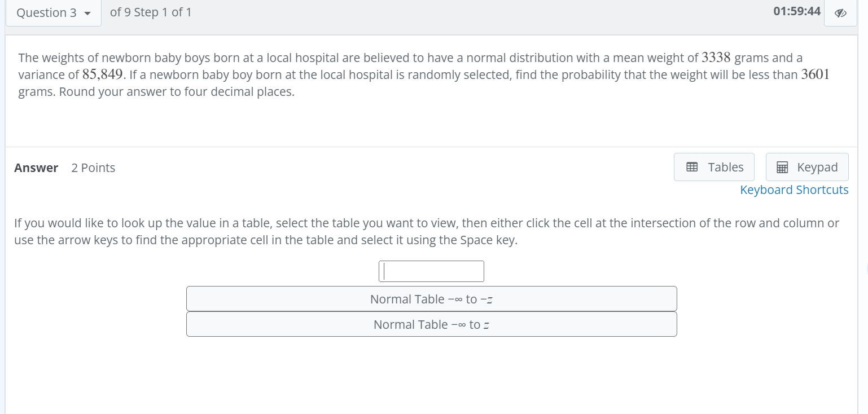Open the Keypad panel
This screenshot has height=414, width=868.
pos(807,167)
